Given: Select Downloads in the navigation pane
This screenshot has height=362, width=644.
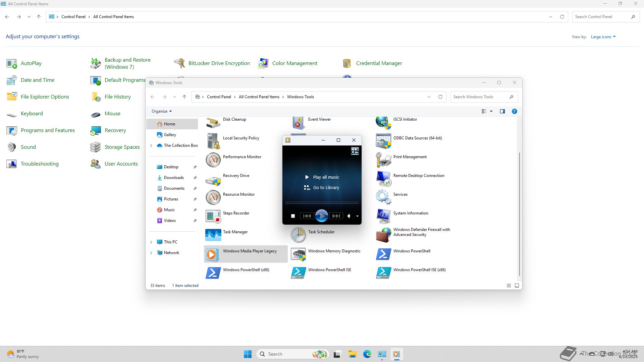Looking at the screenshot, I should coord(173,178).
